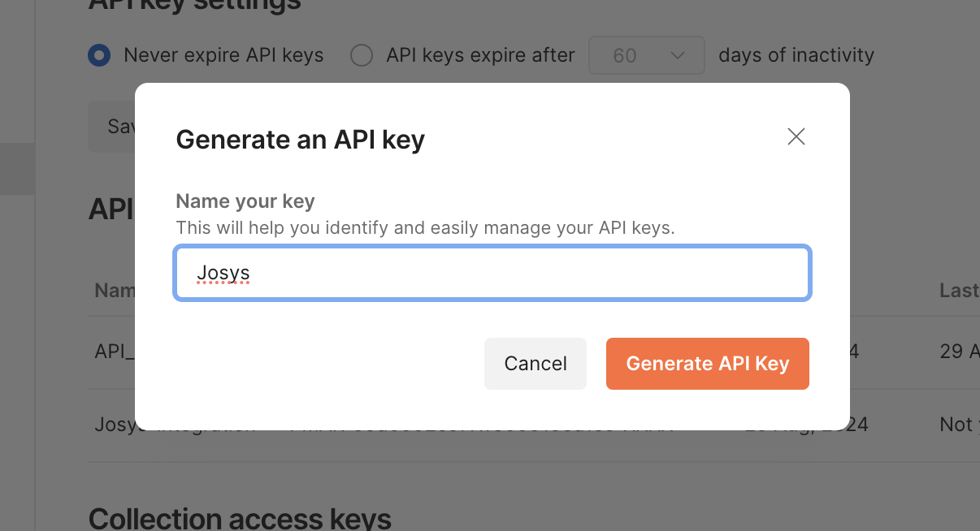Open the 60 days inactivity dropdown
Screen dimensions: 980x531
point(646,56)
